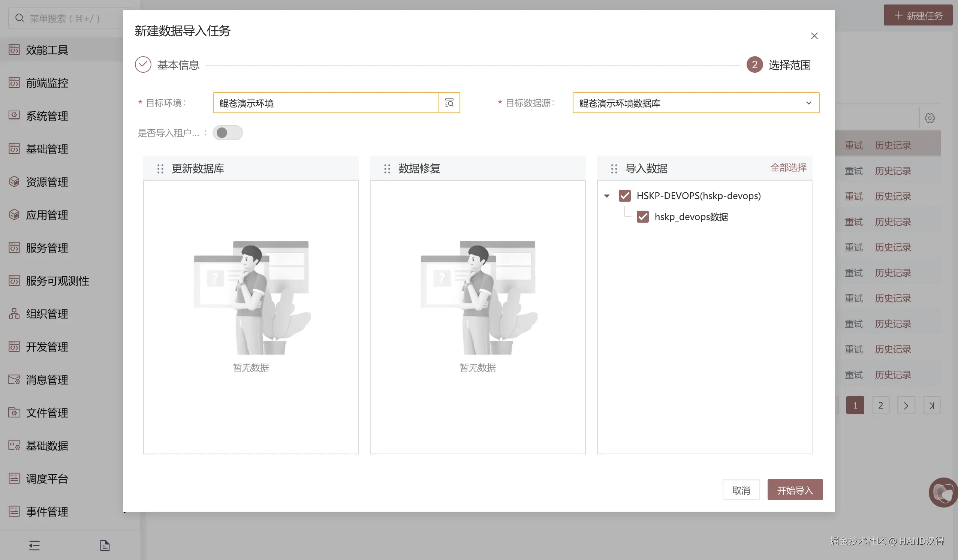Open table settings gear icon
Image resolution: width=958 pixels, height=560 pixels.
pyautogui.click(x=930, y=118)
